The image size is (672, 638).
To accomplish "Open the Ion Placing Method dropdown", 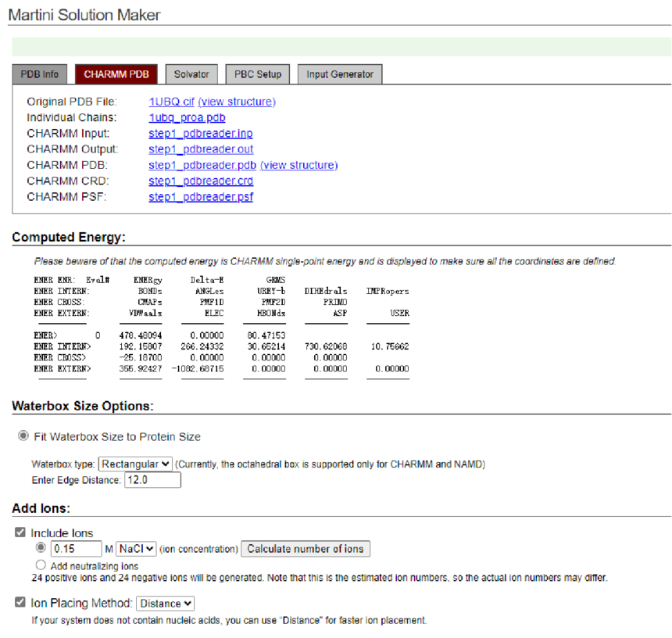I will [x=165, y=604].
